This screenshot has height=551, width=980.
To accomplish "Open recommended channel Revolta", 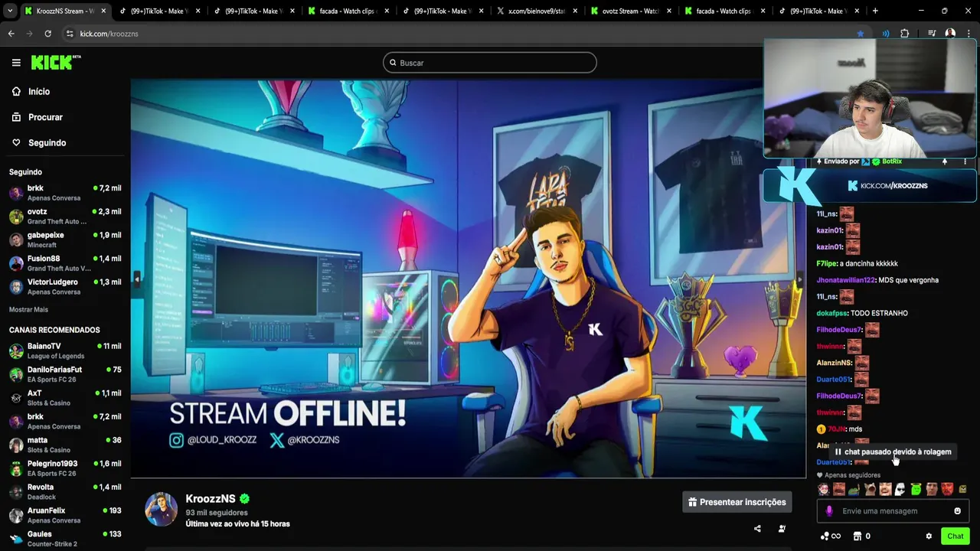I will [65, 492].
